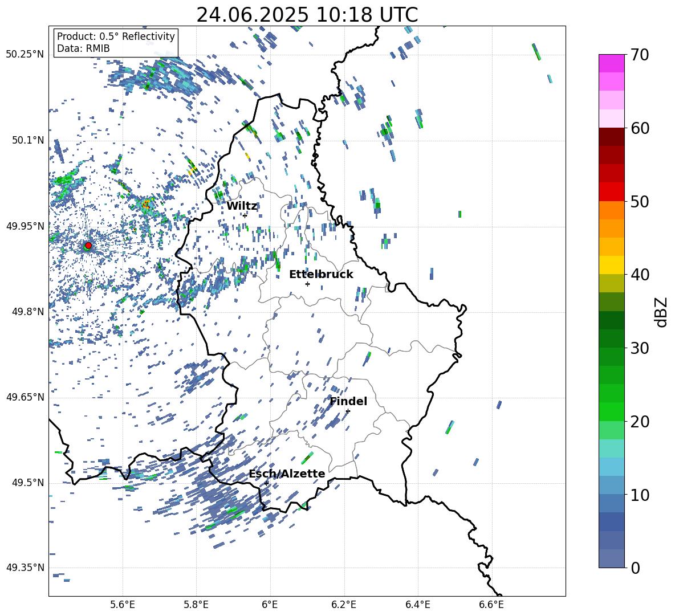Screen dimensions: 675x616
Task: Click the colorbar tick label 10
Action: tap(640, 495)
